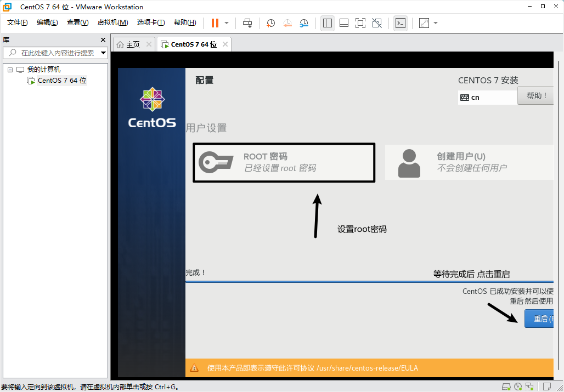Open the 编辑(E) menu
The image size is (564, 392).
pyautogui.click(x=47, y=22)
